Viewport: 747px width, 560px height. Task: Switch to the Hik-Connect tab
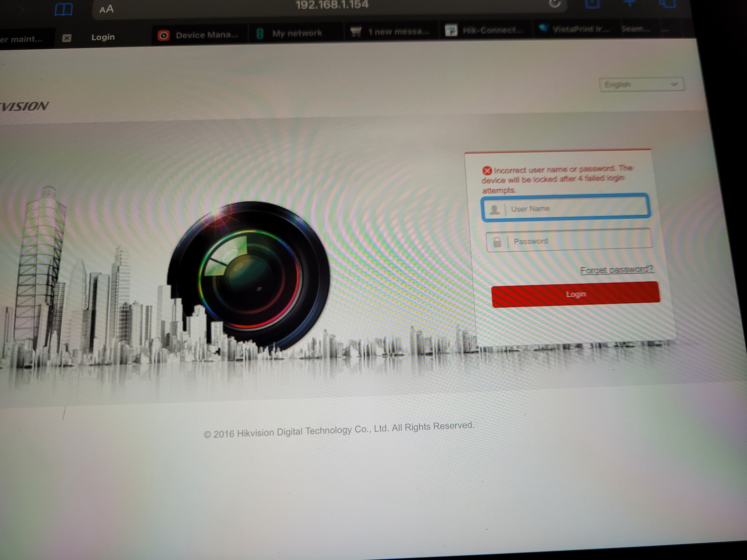click(x=485, y=31)
